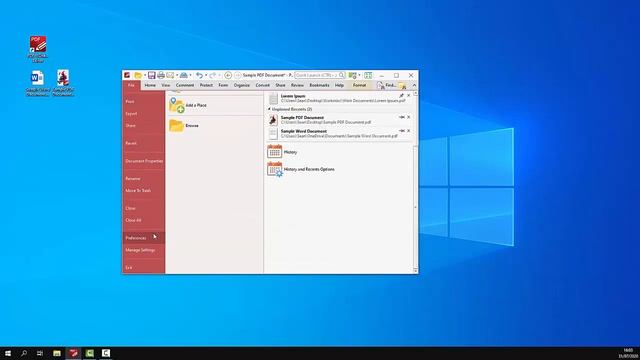Select Print in the File menu

click(x=144, y=101)
